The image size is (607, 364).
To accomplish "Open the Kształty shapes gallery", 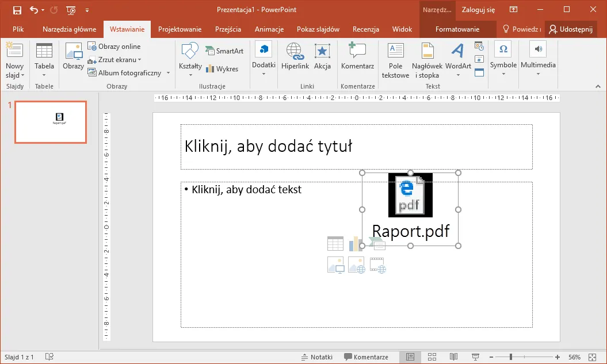I will [190, 60].
